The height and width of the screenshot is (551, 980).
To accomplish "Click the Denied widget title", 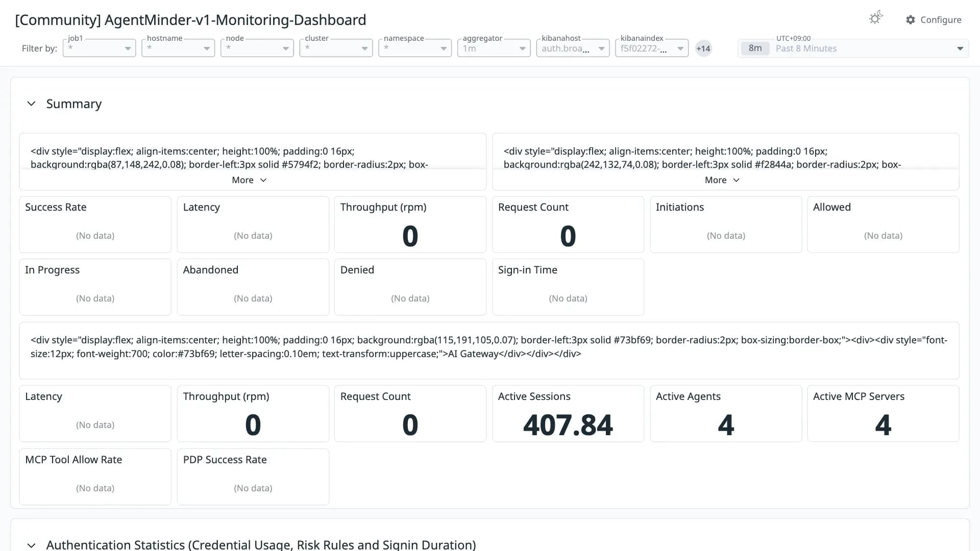I will pyautogui.click(x=357, y=270).
